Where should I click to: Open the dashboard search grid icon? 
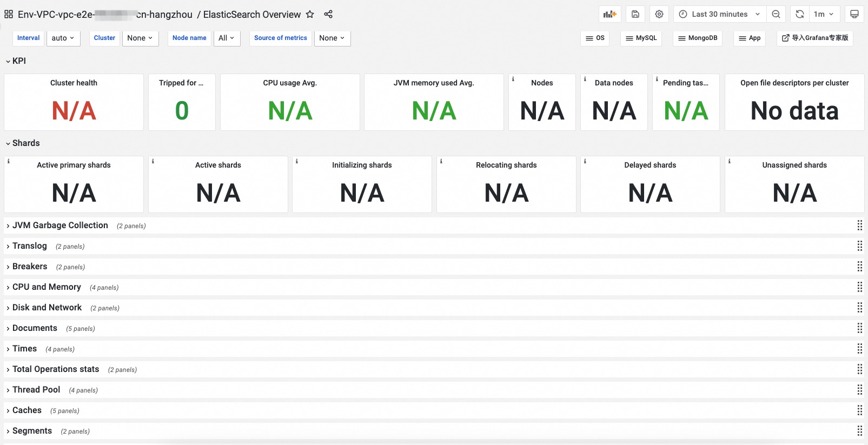pos(9,14)
